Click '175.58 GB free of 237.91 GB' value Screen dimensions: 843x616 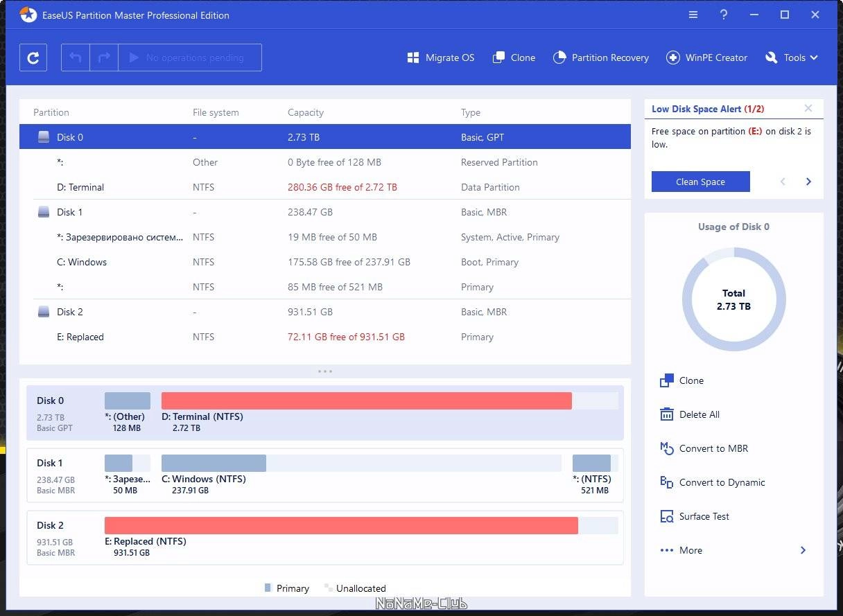point(349,262)
